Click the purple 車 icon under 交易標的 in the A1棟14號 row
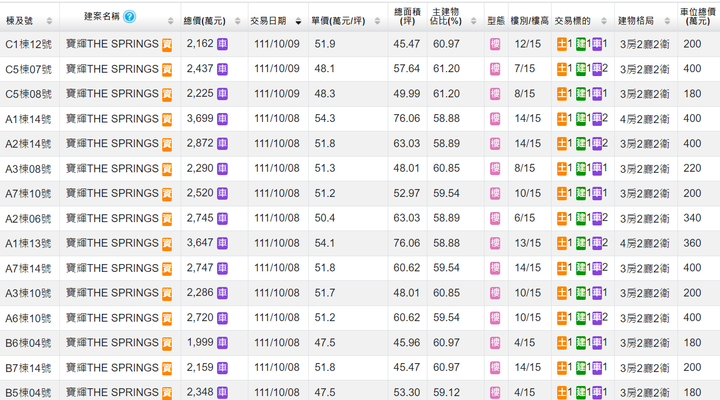720x400 pixels. click(x=597, y=119)
